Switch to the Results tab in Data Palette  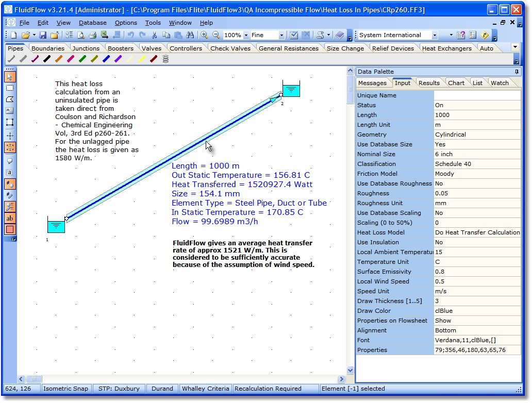pyautogui.click(x=429, y=83)
